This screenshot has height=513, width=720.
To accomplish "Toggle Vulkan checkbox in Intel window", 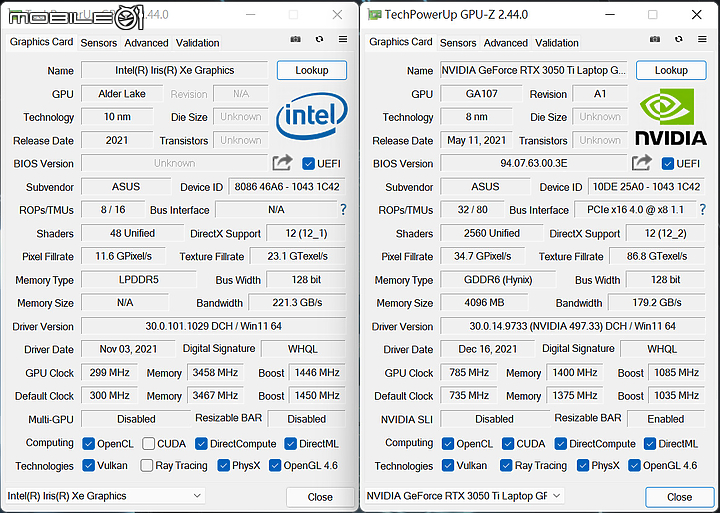I will click(88, 466).
